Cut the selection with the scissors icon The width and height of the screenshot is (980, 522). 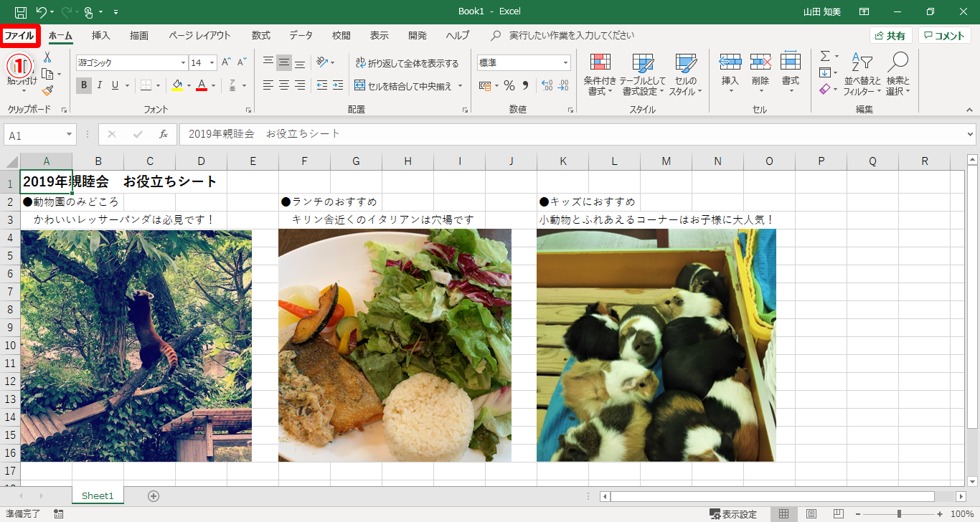[x=47, y=57]
